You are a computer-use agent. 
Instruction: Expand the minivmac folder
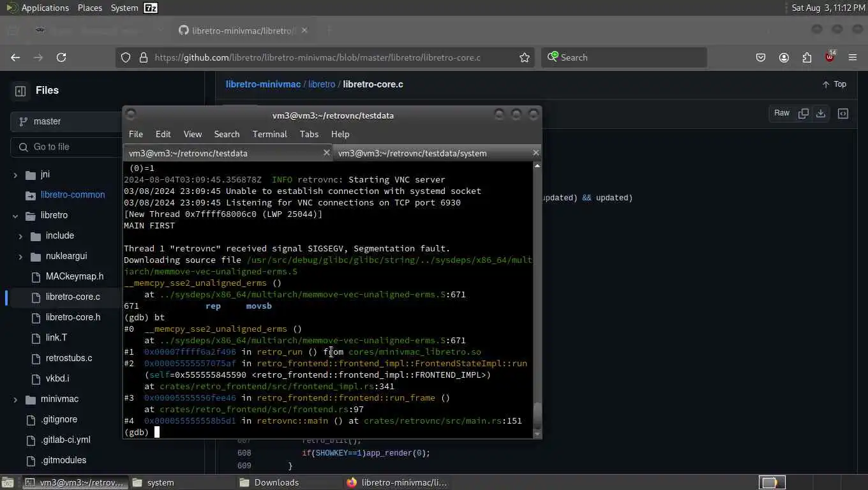coord(15,399)
